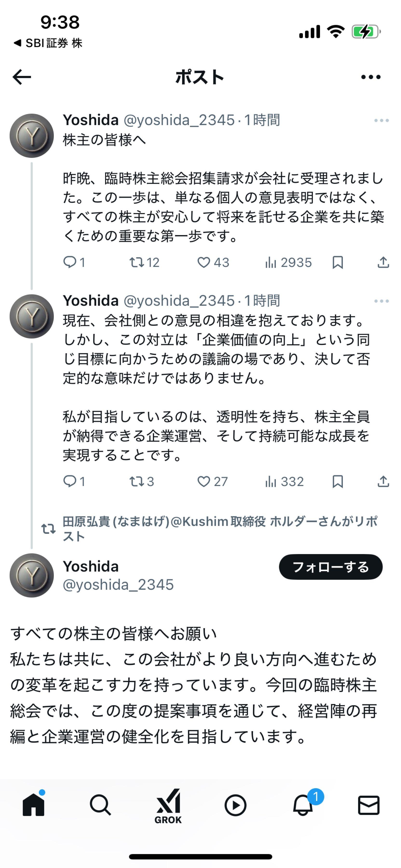
Task: Share the second post via upload icon
Action: [383, 482]
